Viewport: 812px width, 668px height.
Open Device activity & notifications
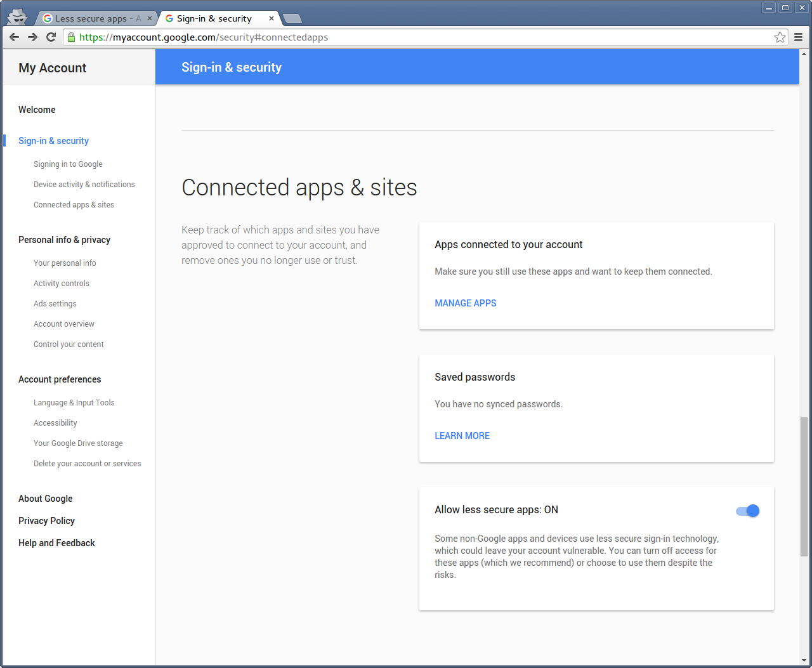coord(84,185)
